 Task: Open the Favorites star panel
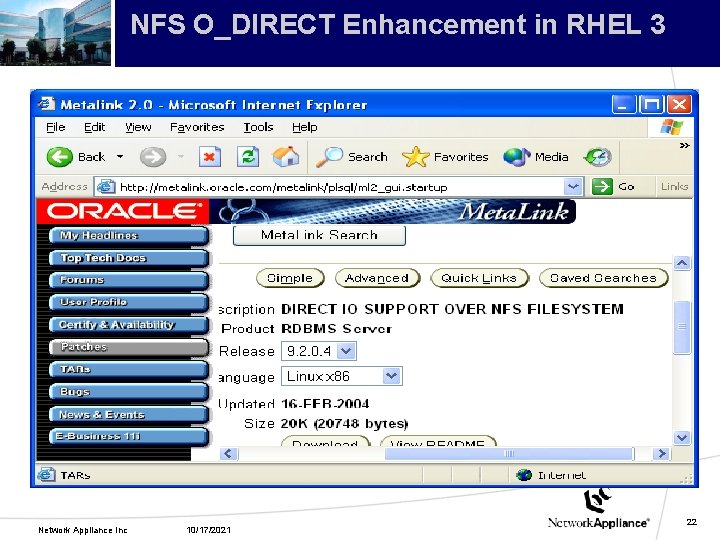tap(416, 157)
